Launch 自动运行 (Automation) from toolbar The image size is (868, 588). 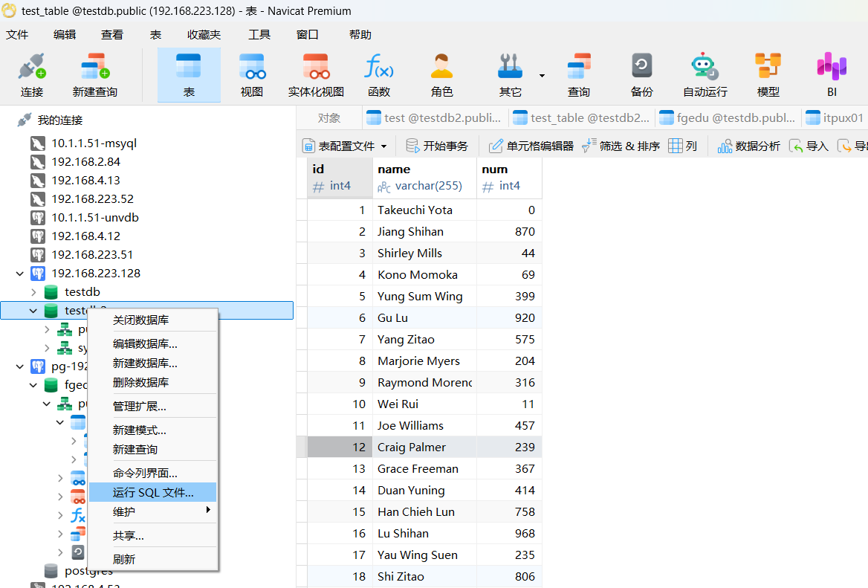click(705, 75)
